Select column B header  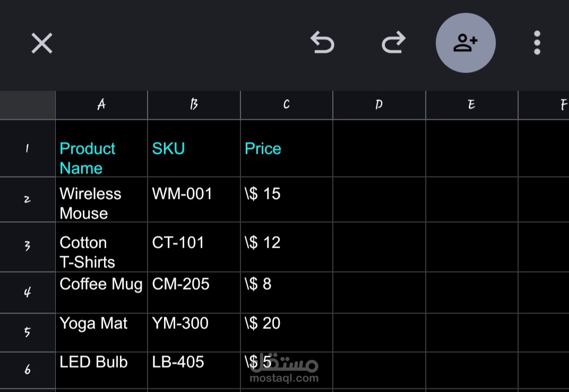(194, 105)
